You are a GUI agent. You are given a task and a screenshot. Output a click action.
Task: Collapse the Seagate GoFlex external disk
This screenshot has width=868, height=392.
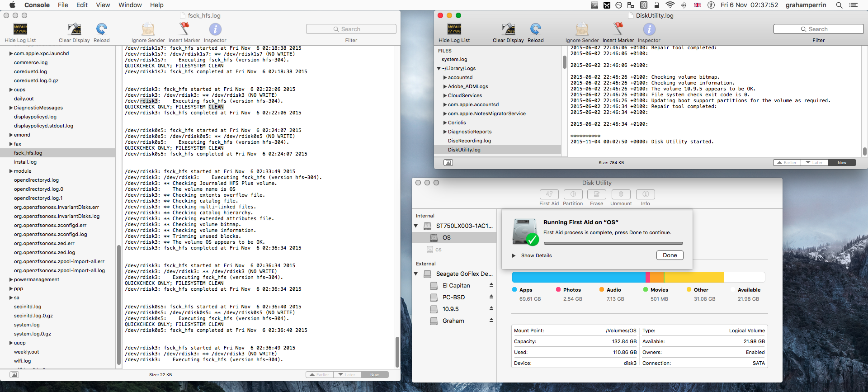tap(416, 274)
